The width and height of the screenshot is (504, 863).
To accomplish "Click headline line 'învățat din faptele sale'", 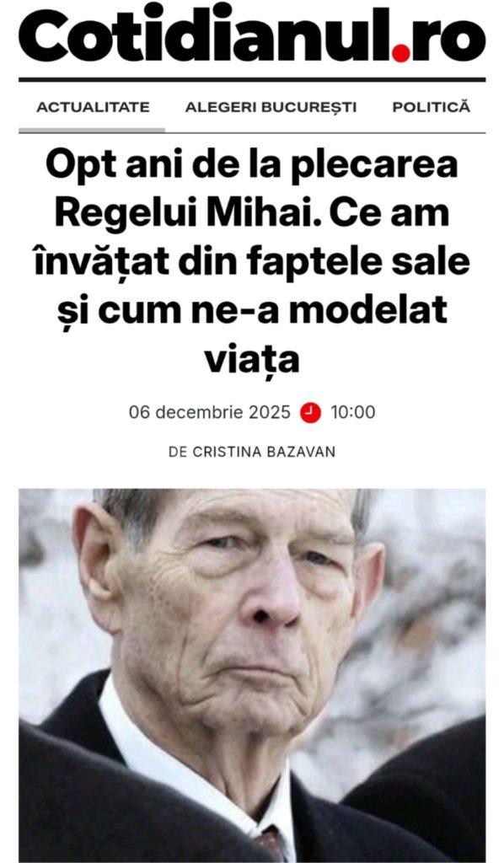I will [x=252, y=262].
